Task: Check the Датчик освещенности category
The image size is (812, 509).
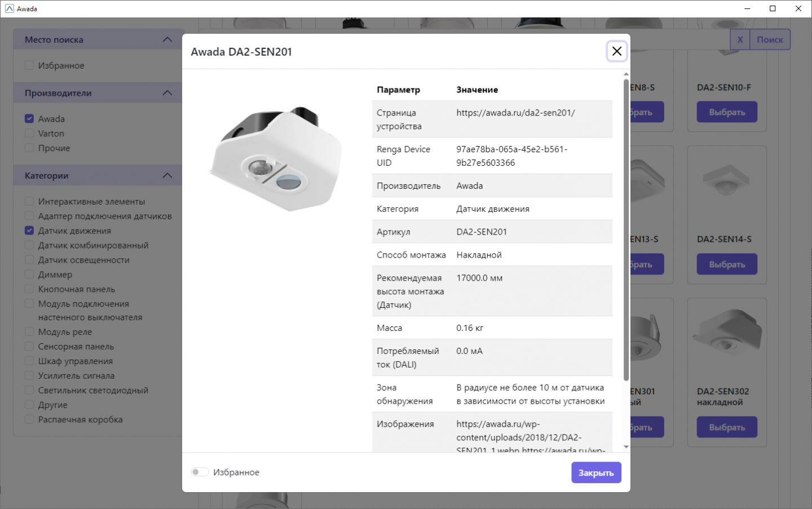Action: pos(29,260)
